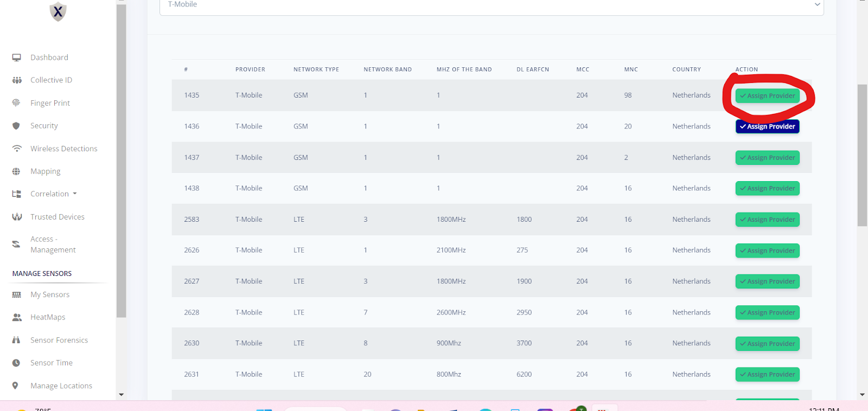Assign provider for row 2627
Viewport: 868px width, 411px height.
pos(767,281)
